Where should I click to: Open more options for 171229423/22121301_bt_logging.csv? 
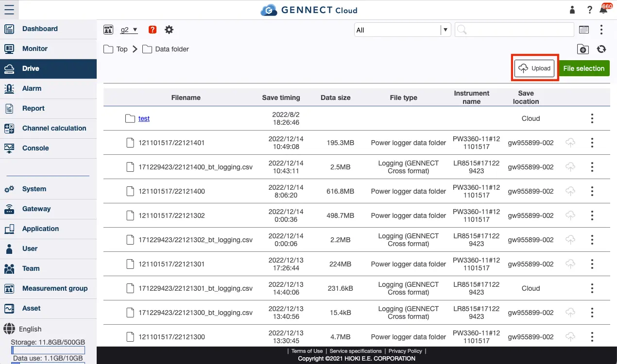coord(592,288)
